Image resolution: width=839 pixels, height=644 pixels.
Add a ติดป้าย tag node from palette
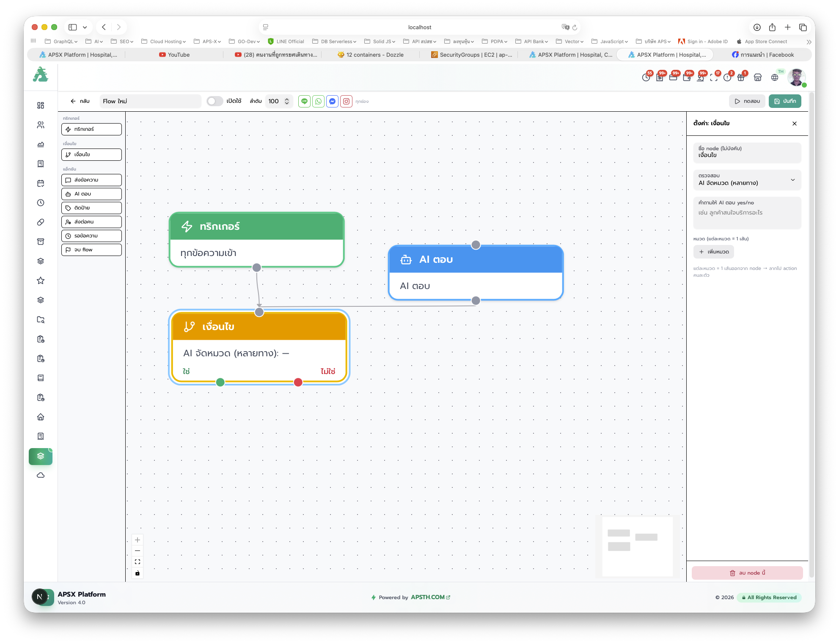coord(91,208)
